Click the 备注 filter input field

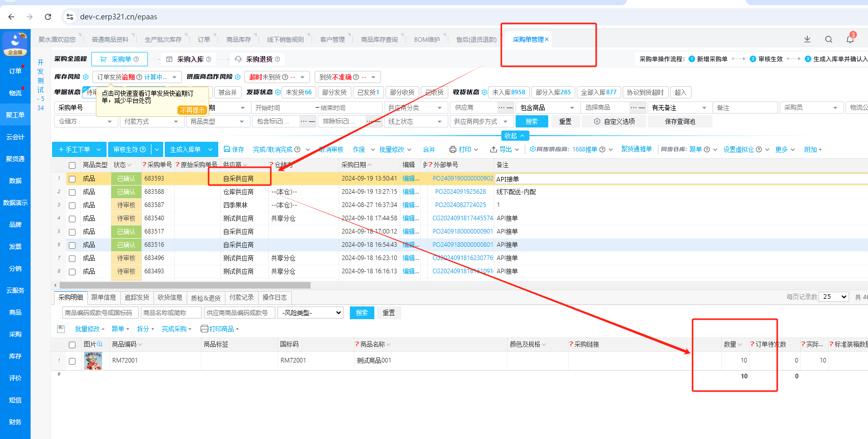point(745,108)
